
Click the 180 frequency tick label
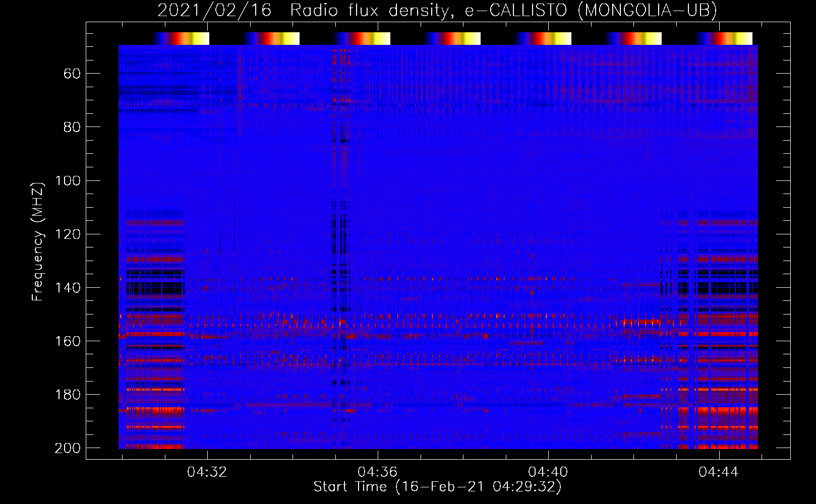click(x=68, y=395)
